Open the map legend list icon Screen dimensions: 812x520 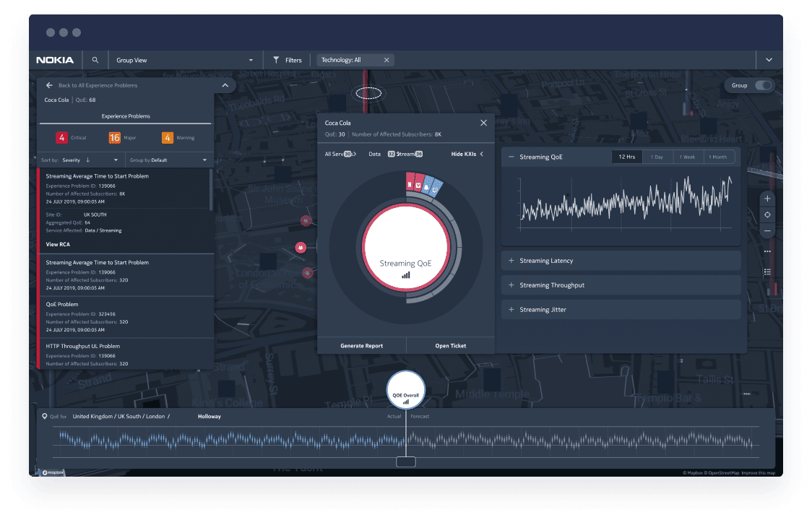(767, 272)
